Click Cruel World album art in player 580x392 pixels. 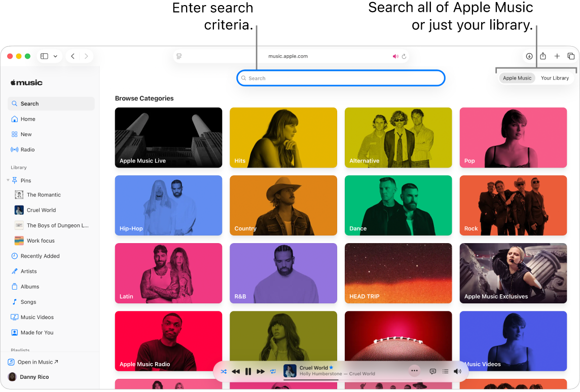pos(290,371)
